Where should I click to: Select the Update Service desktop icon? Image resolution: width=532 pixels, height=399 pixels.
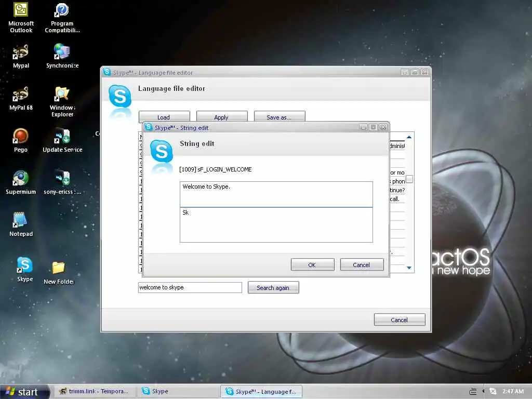coord(62,140)
